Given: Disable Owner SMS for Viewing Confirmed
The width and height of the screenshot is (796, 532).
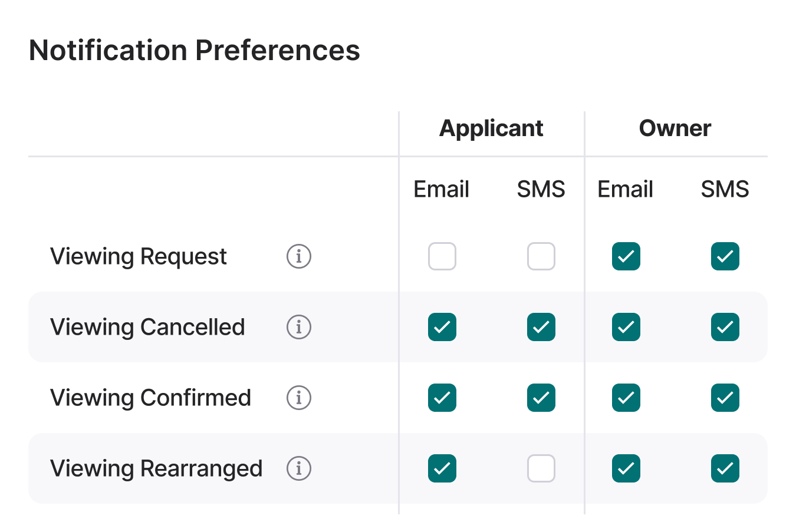Looking at the screenshot, I should coord(725,398).
